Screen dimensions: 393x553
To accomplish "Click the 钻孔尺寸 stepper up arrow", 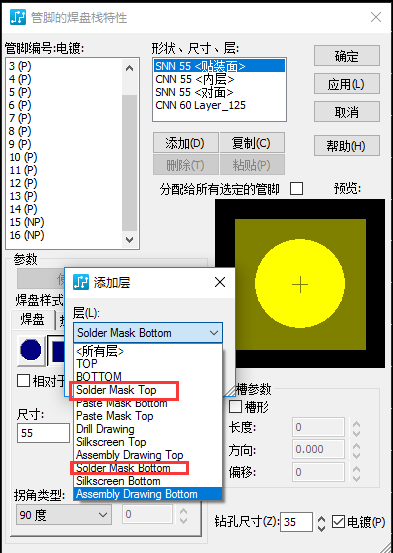I will coord(321,518).
